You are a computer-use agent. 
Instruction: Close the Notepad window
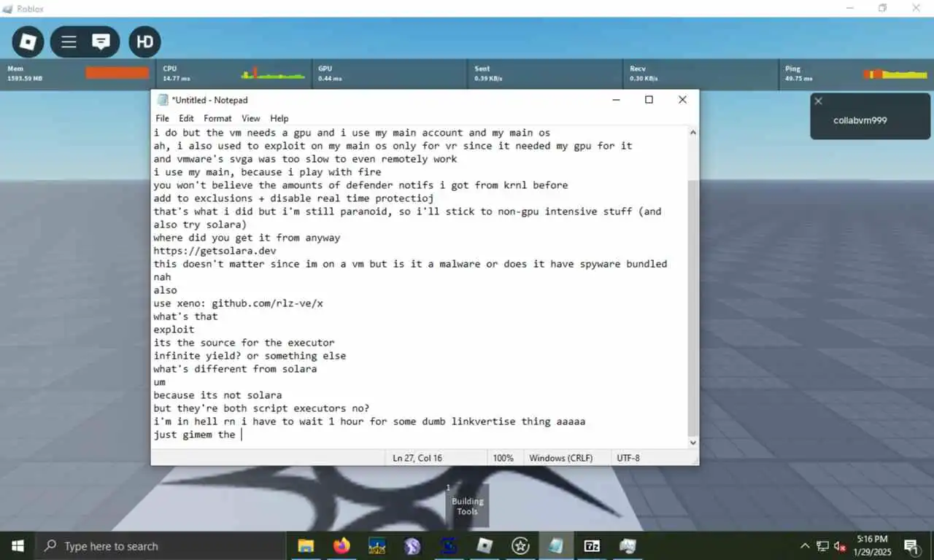pyautogui.click(x=682, y=100)
